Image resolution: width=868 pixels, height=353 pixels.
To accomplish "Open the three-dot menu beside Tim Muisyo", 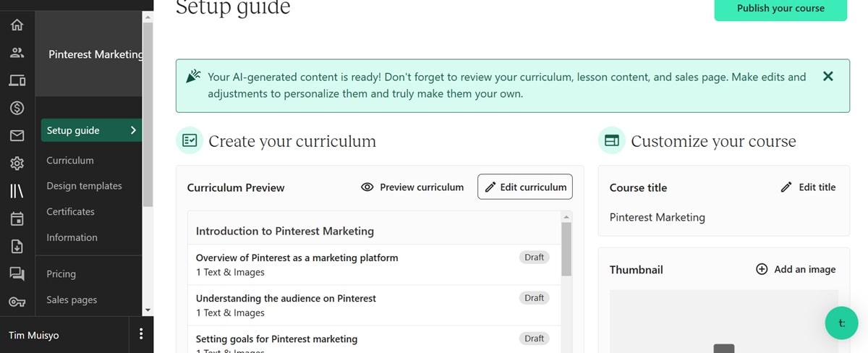I will 141,334.
